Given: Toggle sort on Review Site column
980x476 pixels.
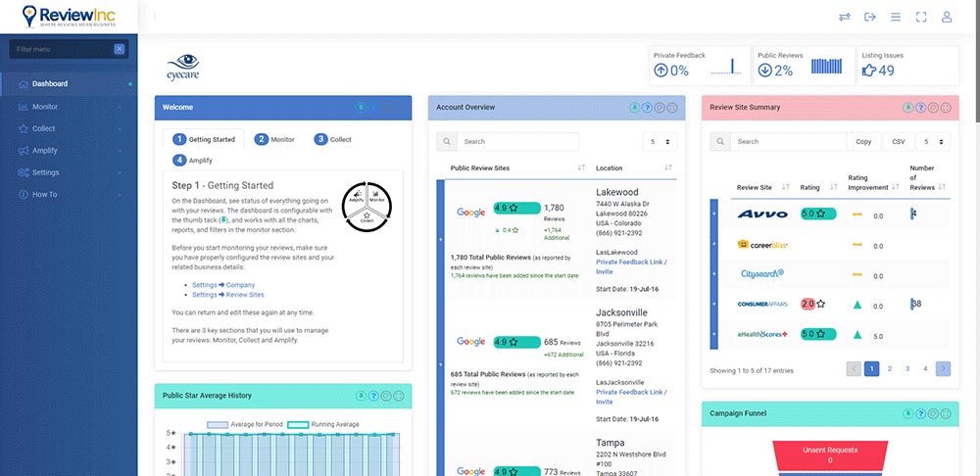Looking at the screenshot, I should (x=786, y=187).
